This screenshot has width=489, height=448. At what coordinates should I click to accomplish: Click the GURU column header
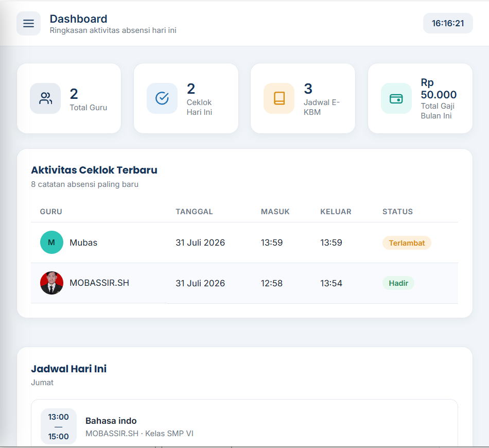click(51, 212)
